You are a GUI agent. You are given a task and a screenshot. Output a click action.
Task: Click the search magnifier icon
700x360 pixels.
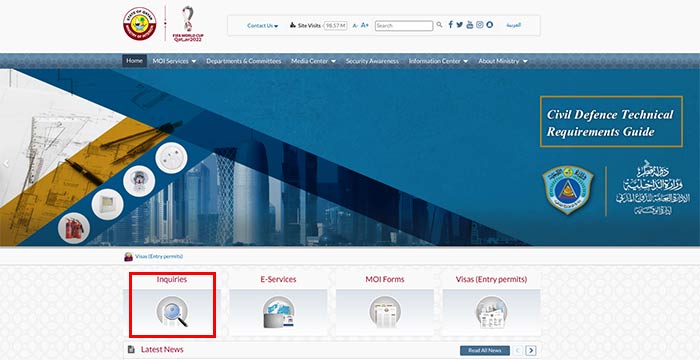click(x=439, y=25)
